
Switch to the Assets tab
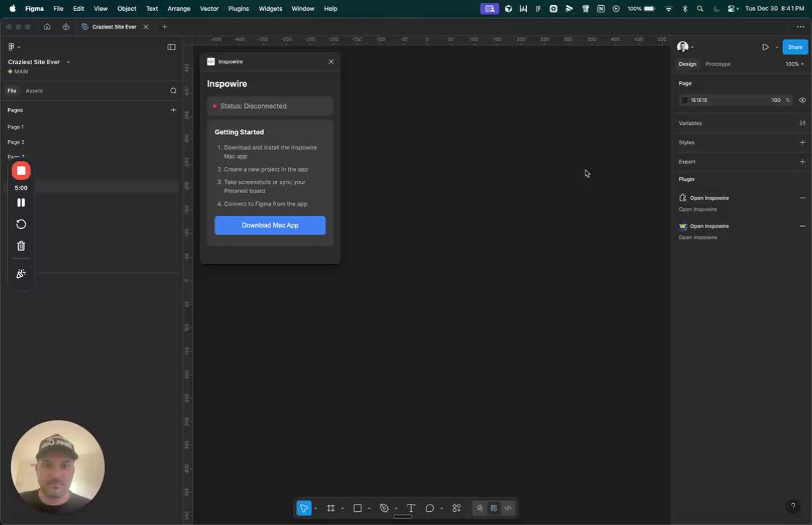tap(34, 90)
